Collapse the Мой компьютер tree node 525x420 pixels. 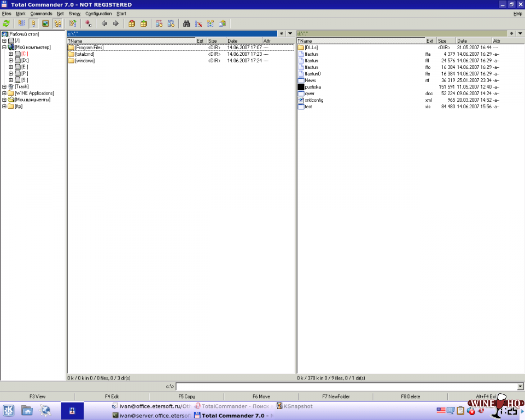[4, 48]
